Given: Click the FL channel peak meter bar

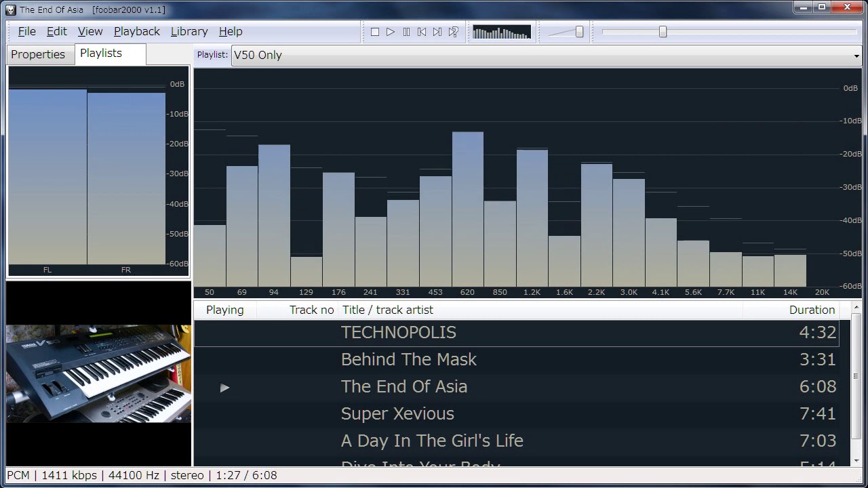Looking at the screenshot, I should pos(47,177).
